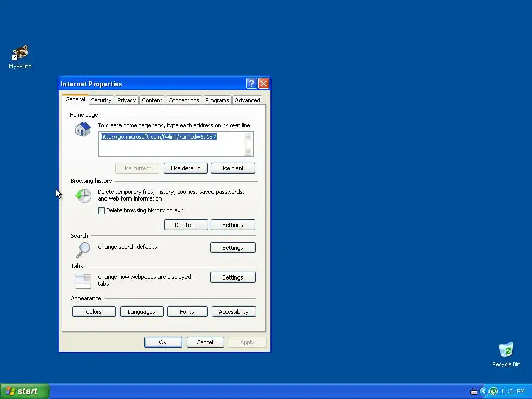Click the Apply button

click(x=247, y=342)
